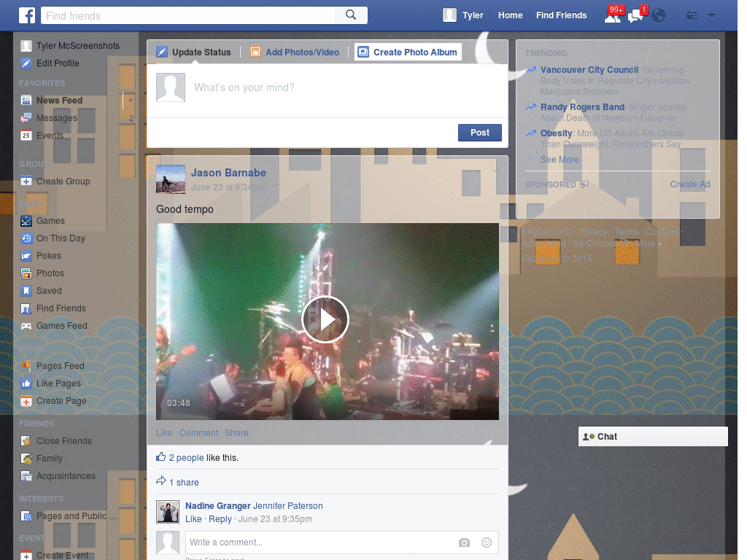Expand See More trending topics
The image size is (747, 560).
click(560, 160)
